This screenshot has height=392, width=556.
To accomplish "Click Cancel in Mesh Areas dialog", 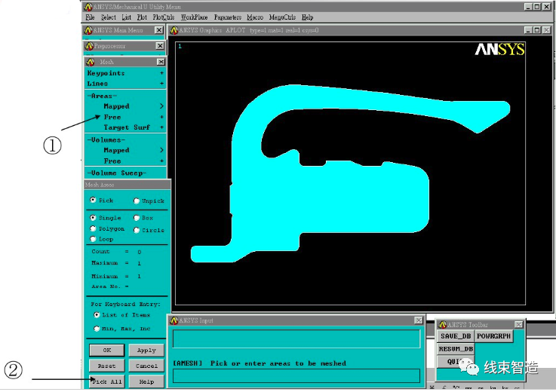I will click(x=146, y=366).
